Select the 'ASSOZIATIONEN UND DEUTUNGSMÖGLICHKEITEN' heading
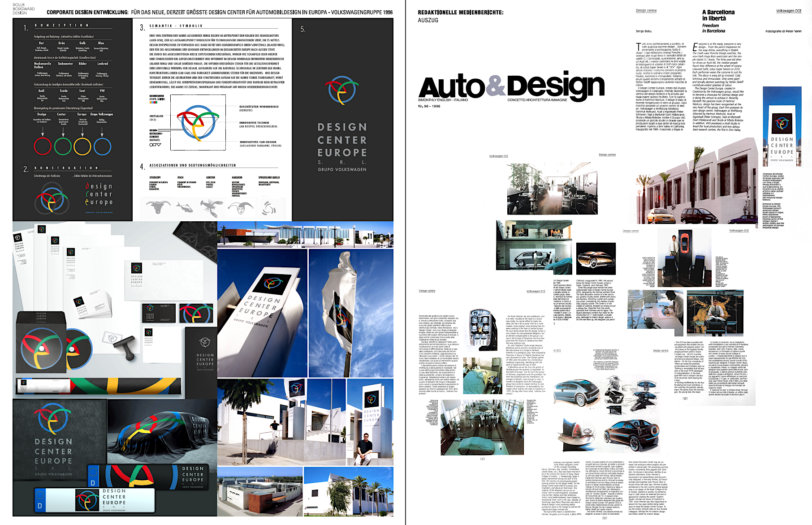The height and width of the screenshot is (525, 812). click(193, 165)
